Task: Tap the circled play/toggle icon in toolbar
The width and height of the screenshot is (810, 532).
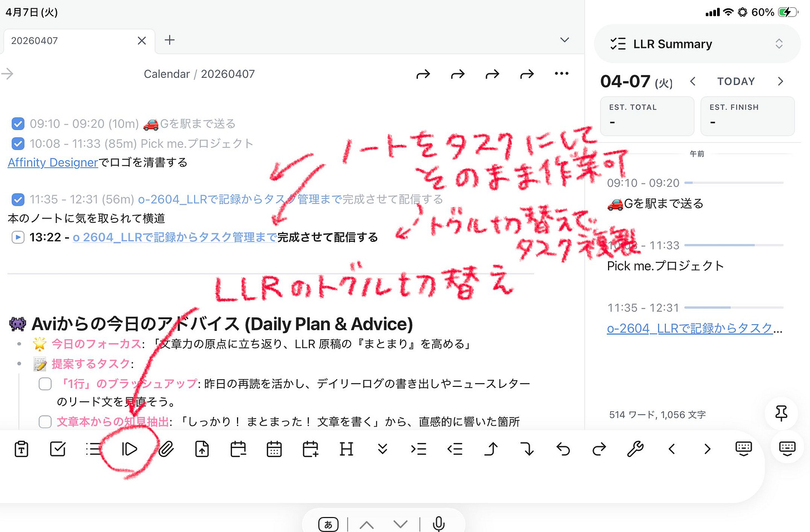Action: (x=130, y=449)
